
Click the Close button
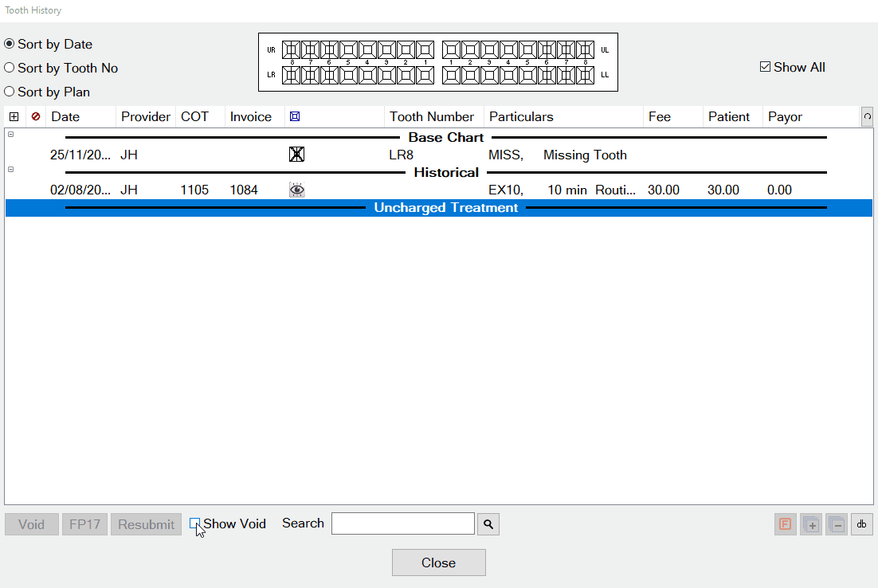point(438,563)
